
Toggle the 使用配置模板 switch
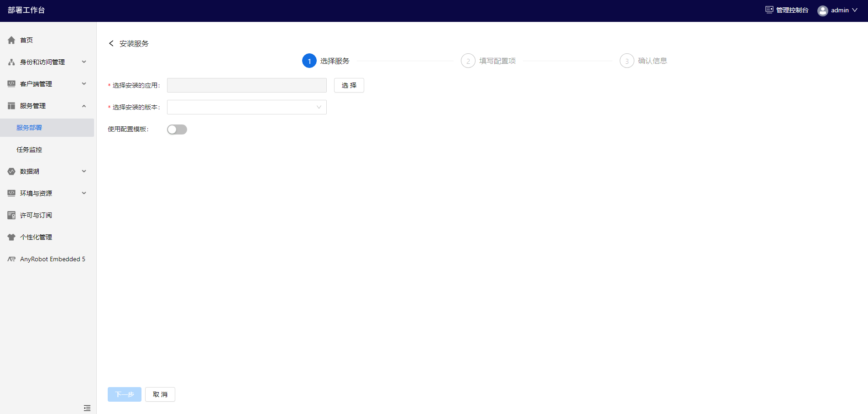coord(177,129)
